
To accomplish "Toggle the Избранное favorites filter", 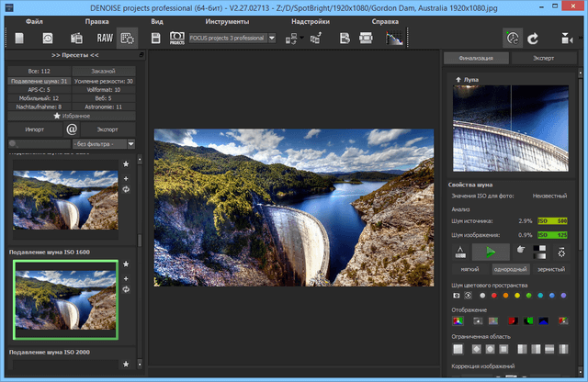I will (x=71, y=116).
